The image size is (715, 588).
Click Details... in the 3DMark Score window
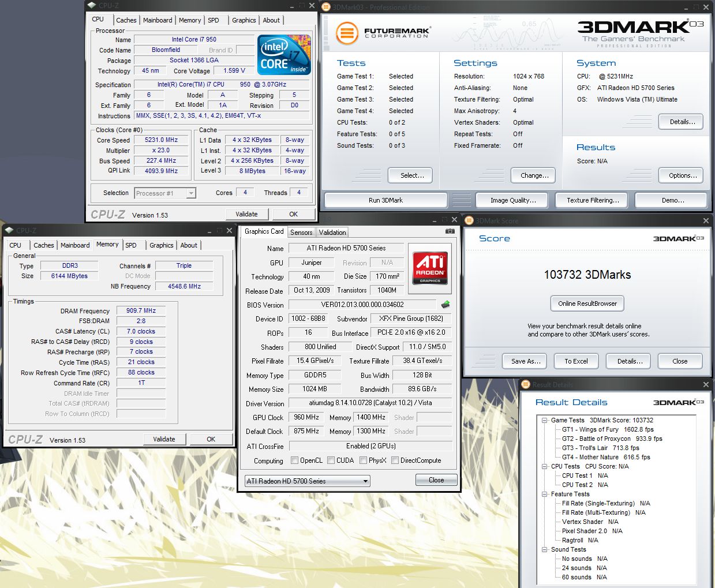coord(630,361)
